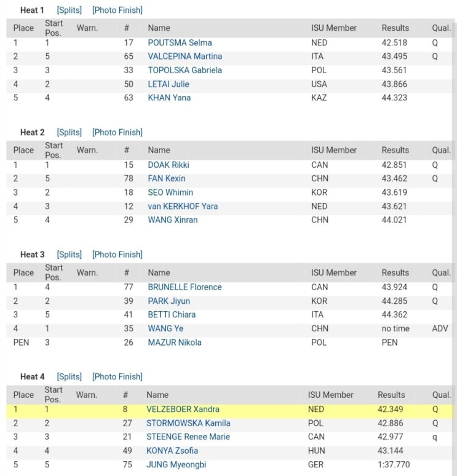
Task: Click MAZUR Nikola name link
Action: click(x=175, y=343)
